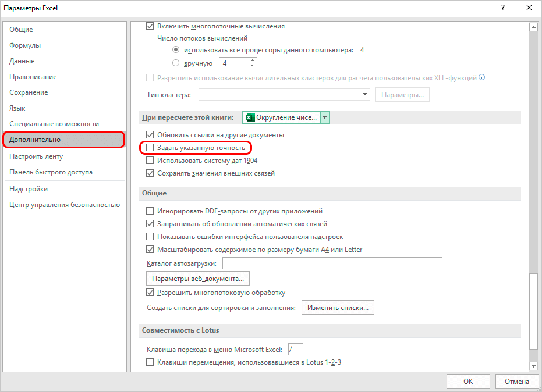Viewport: 542px width, 392px height.
Task: Open the Тип кластера combo box
Action: (284, 94)
